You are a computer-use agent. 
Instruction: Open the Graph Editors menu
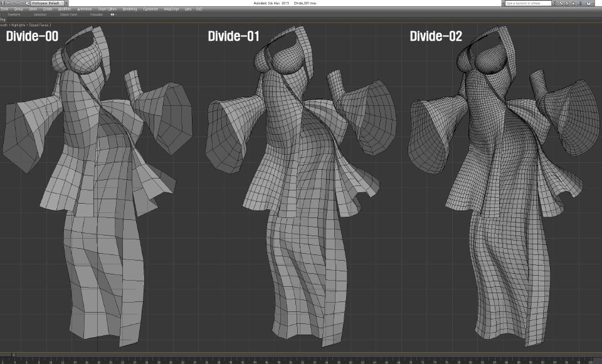[107, 9]
